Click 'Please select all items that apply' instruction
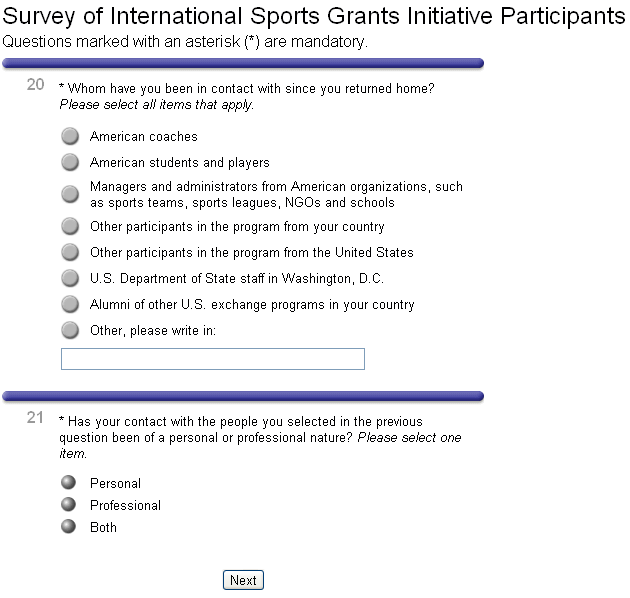The image size is (630, 598). pos(157,104)
